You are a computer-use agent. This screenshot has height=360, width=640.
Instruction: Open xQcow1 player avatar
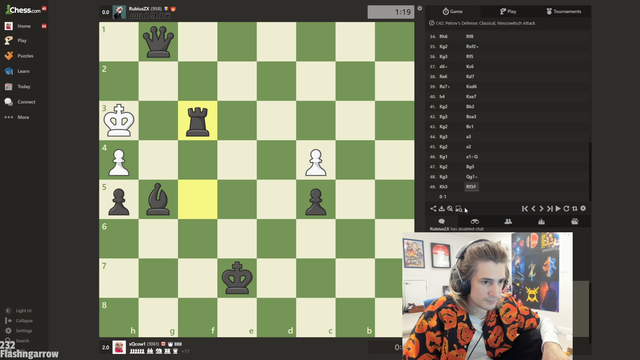click(119, 347)
